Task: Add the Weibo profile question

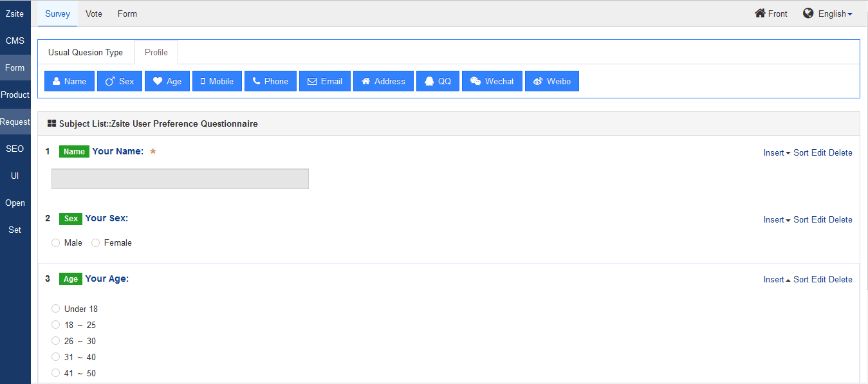Action: (x=552, y=81)
